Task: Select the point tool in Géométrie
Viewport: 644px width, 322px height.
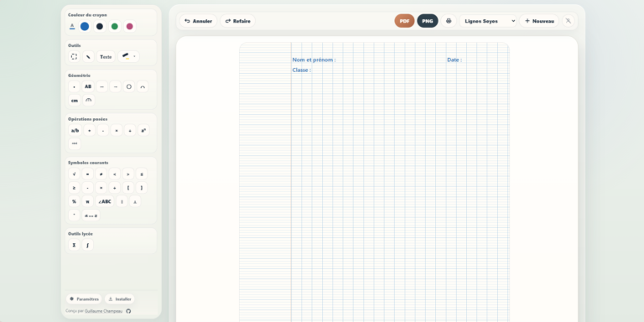Action: (x=74, y=86)
